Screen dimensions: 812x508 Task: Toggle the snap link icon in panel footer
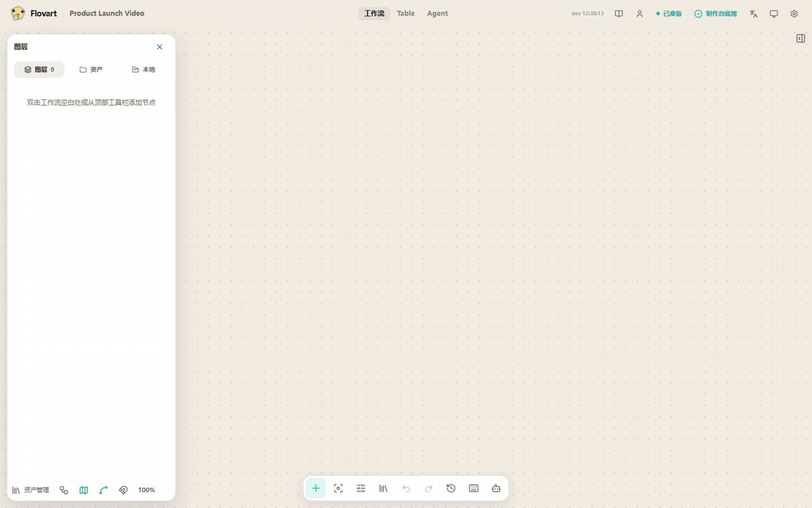coord(123,490)
